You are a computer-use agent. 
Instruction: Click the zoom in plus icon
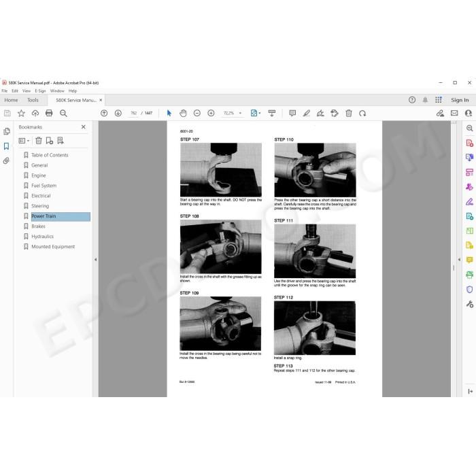(211, 114)
